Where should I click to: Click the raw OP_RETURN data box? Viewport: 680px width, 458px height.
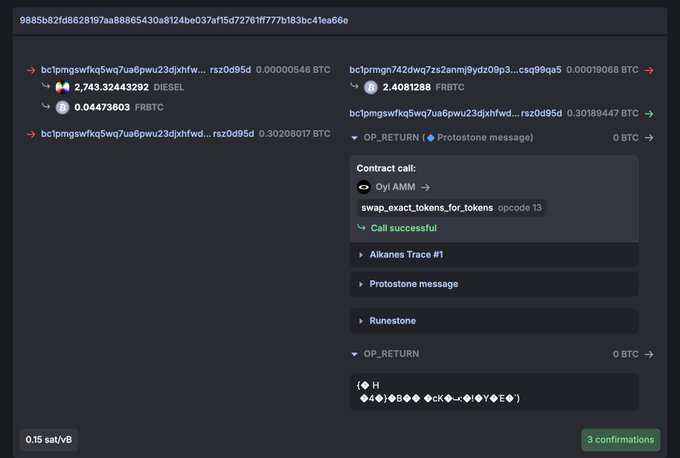click(494, 392)
